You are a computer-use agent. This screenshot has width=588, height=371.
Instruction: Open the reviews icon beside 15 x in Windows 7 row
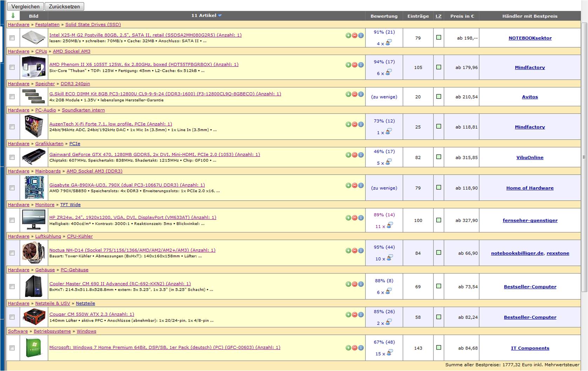(389, 353)
